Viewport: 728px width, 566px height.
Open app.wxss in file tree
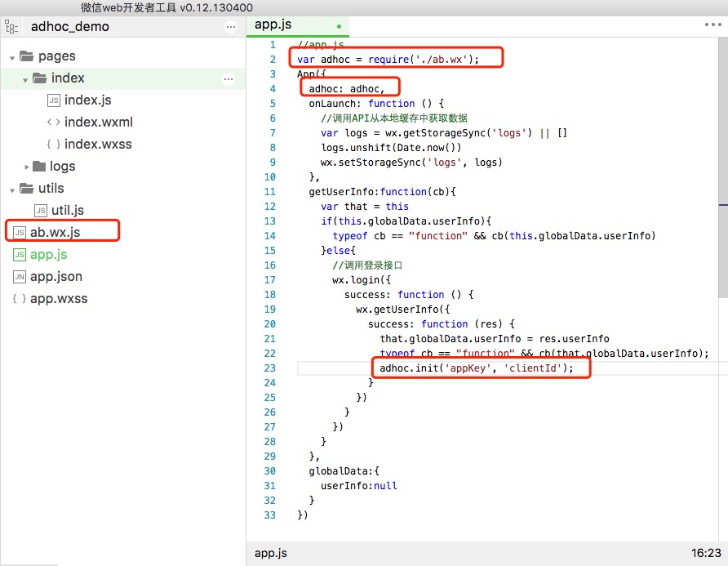click(59, 298)
